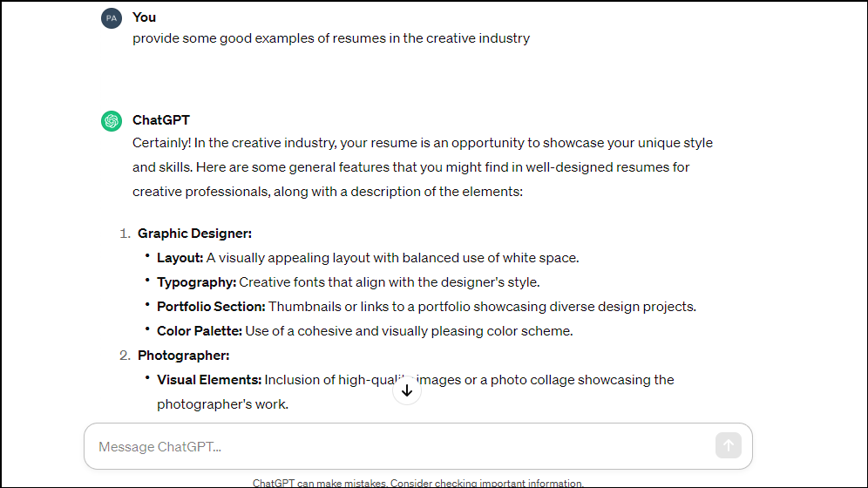Click the 'Graphic Designer:' heading
The width and height of the screenshot is (868, 488).
coord(195,234)
